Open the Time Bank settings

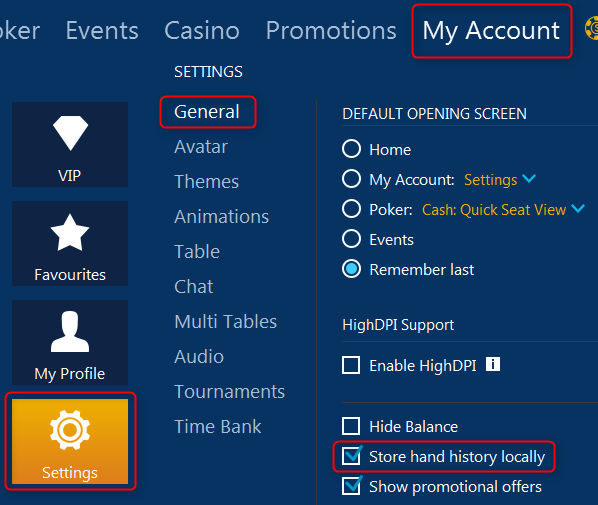click(x=218, y=426)
